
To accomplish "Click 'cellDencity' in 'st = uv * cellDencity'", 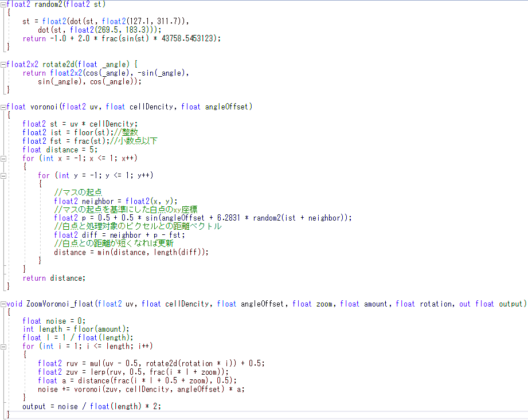I will click(111, 124).
